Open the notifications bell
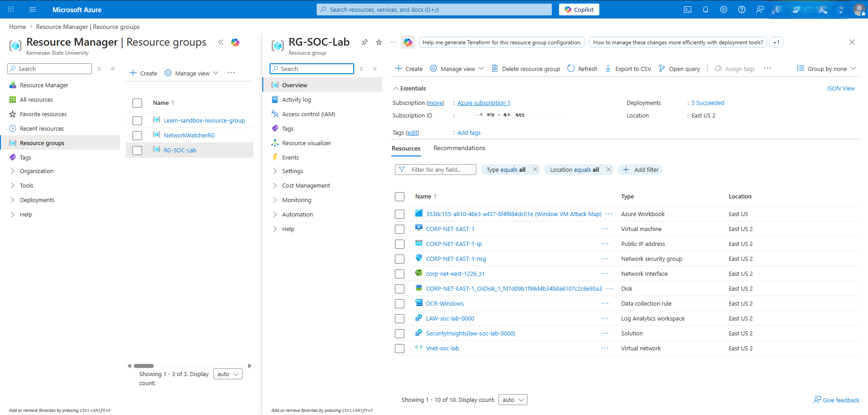This screenshot has height=415, width=868. tap(706, 9)
